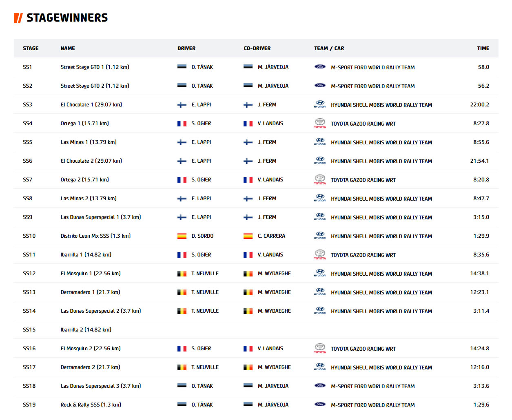Viewport: 512px width, 420px height.
Task: Click the Finnish flag beside E. Lappi in SS5
Action: coord(182,142)
